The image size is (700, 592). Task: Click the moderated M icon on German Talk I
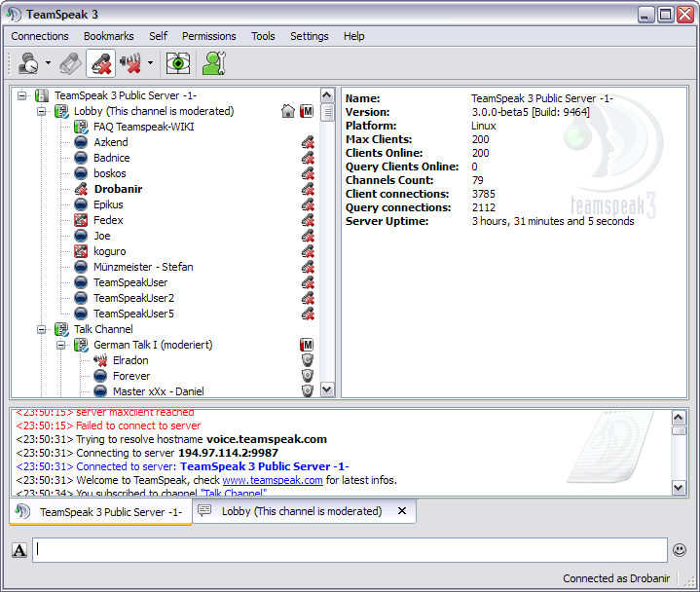coord(307,345)
